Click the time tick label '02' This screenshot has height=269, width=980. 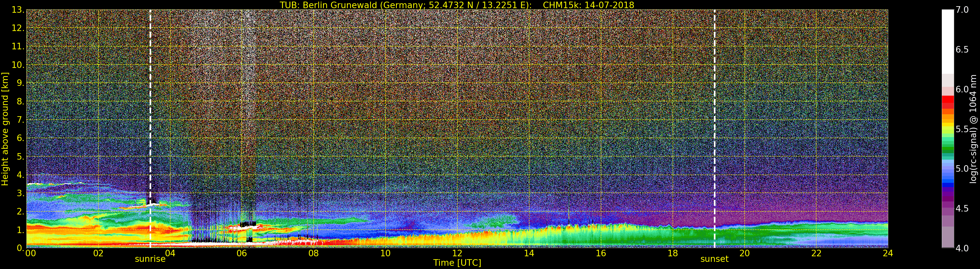pyautogui.click(x=98, y=253)
